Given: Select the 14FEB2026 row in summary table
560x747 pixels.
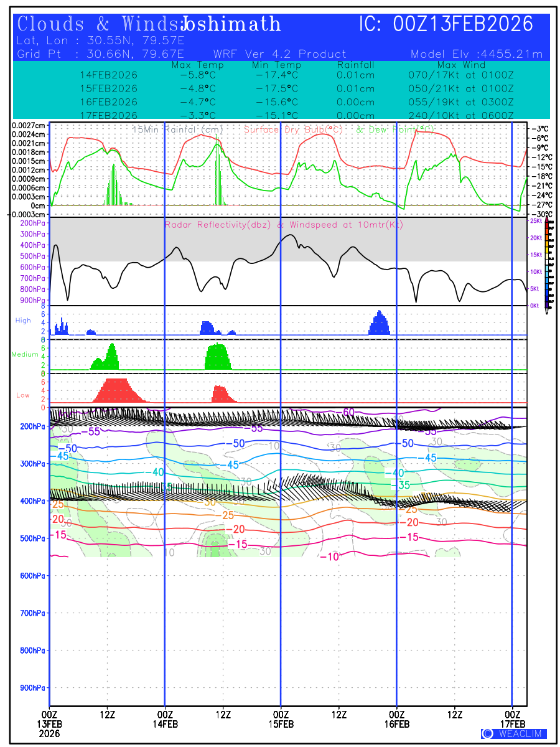Looking at the screenshot, I should 109,75.
